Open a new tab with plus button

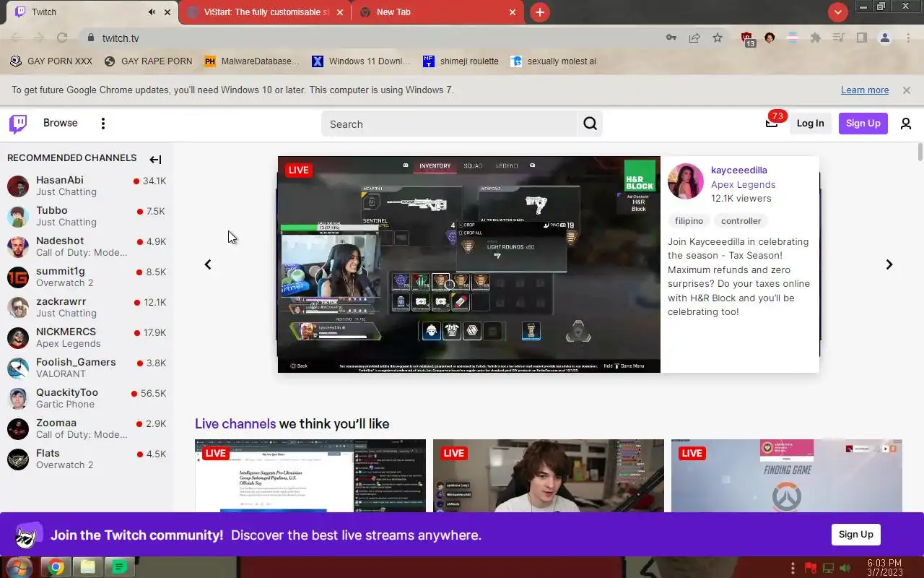pyautogui.click(x=540, y=12)
